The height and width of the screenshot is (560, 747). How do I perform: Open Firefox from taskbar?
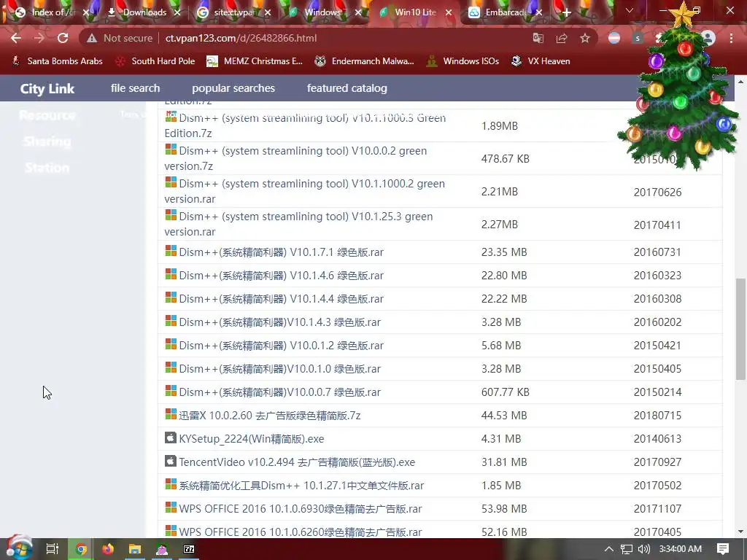point(108,549)
